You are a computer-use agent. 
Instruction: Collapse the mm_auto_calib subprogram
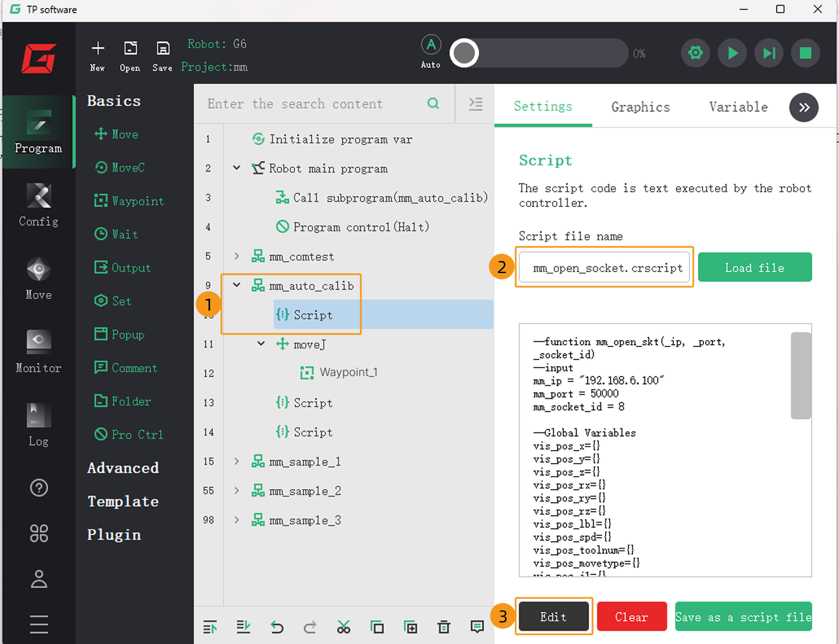(x=237, y=285)
